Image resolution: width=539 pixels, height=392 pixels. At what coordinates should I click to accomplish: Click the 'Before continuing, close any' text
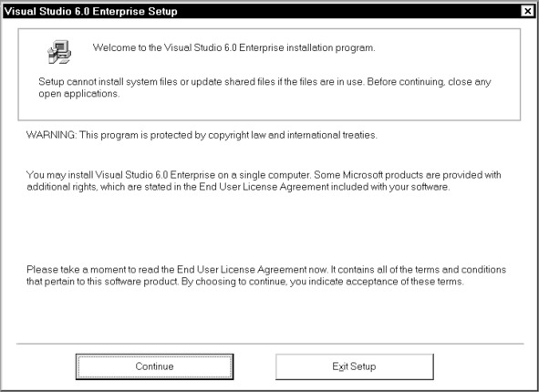[x=429, y=82]
